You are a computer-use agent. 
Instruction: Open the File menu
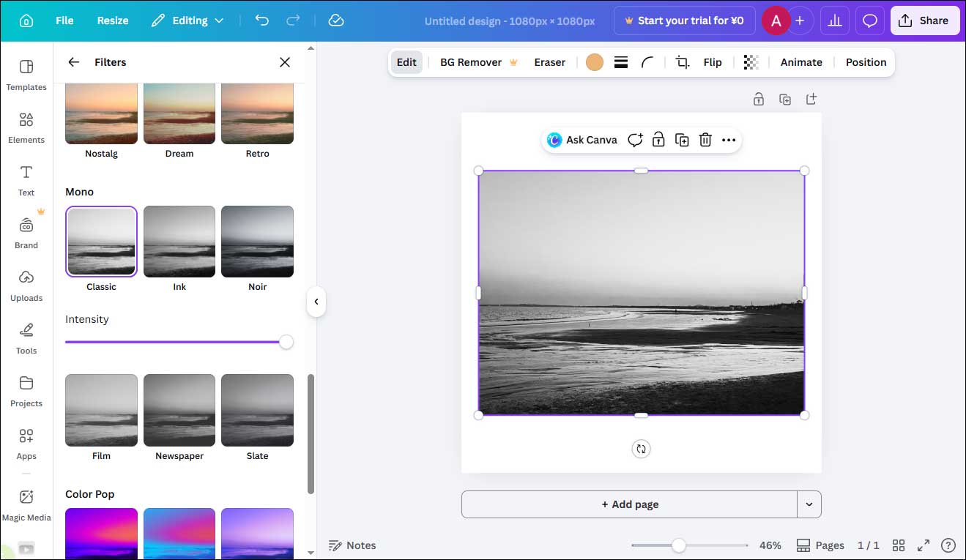coord(64,20)
